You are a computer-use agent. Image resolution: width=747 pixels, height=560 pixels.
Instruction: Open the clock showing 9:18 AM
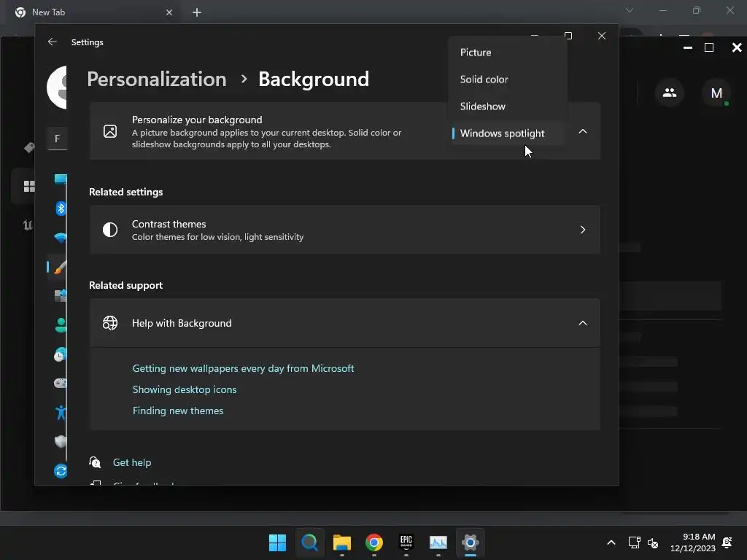[x=693, y=542]
